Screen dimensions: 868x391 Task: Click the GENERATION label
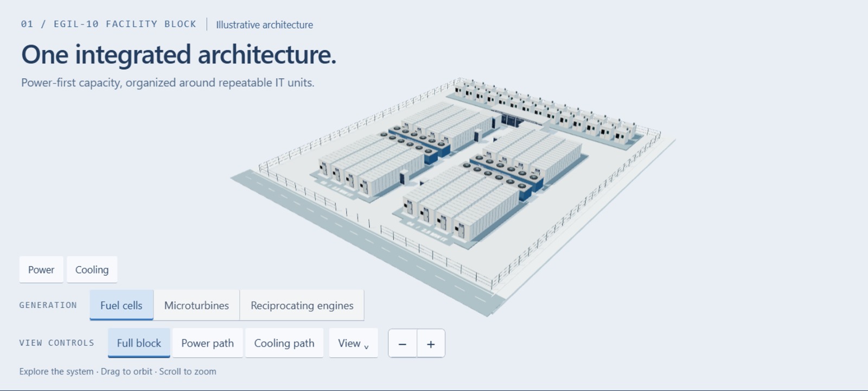[48, 305]
